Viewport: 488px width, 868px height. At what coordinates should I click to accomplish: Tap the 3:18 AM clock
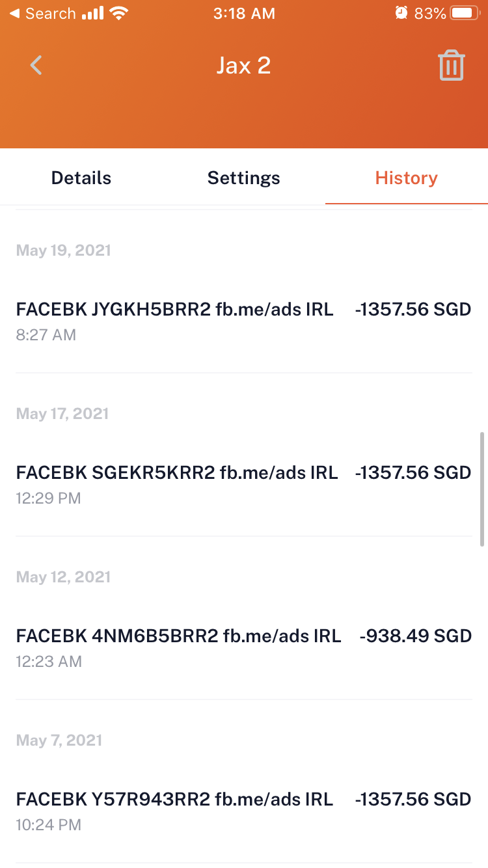point(244,14)
